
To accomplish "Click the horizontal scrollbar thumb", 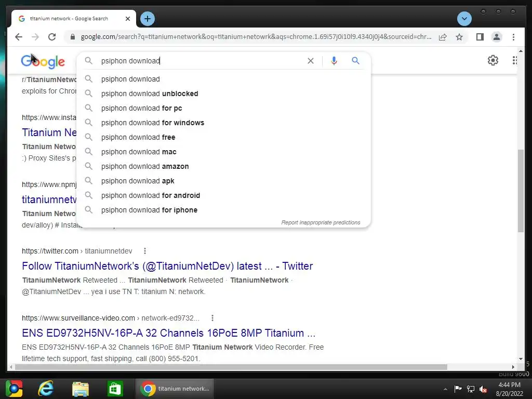I will (231, 367).
